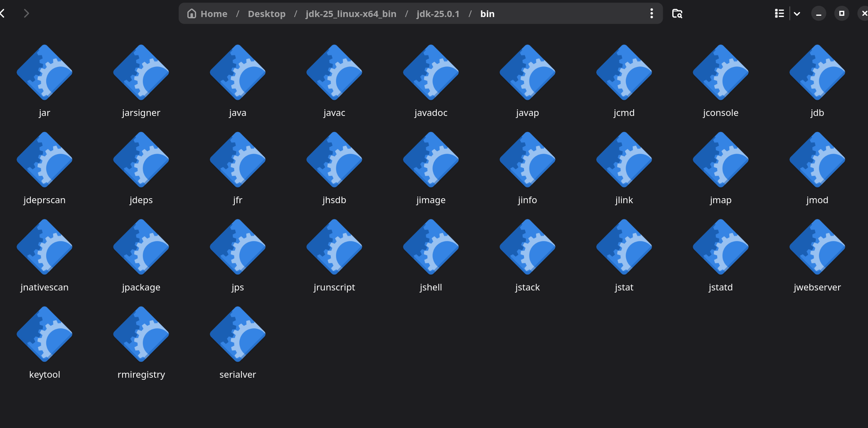Click the jdb debugger icon
868x428 pixels.
(817, 72)
